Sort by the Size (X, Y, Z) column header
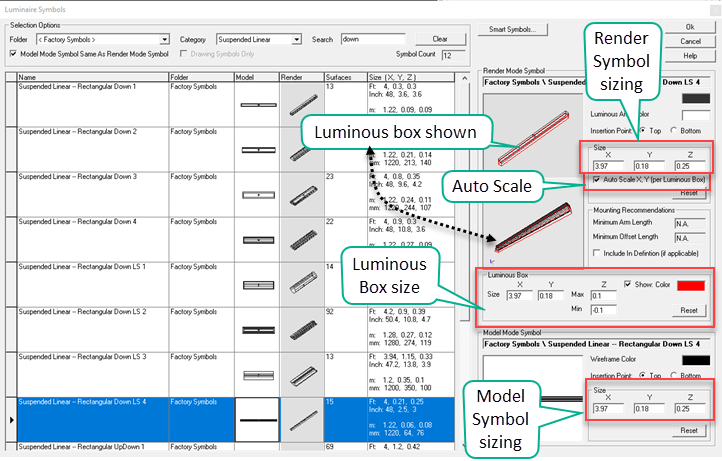The height and width of the screenshot is (461, 722). coord(411,77)
